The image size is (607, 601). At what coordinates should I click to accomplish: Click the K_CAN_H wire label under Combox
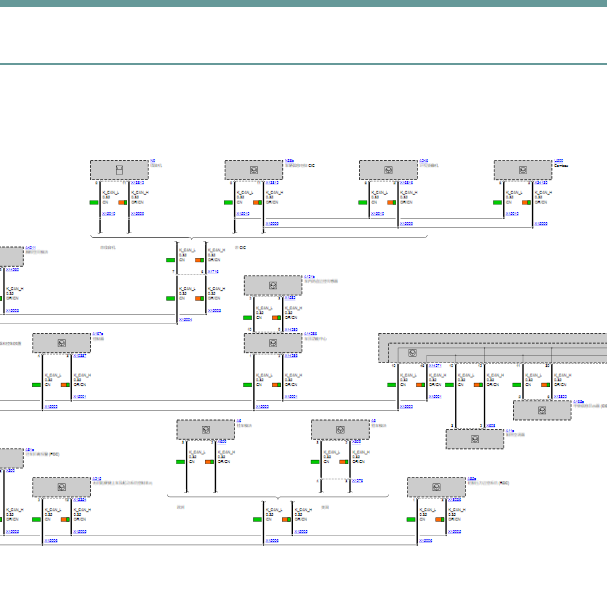click(543, 192)
